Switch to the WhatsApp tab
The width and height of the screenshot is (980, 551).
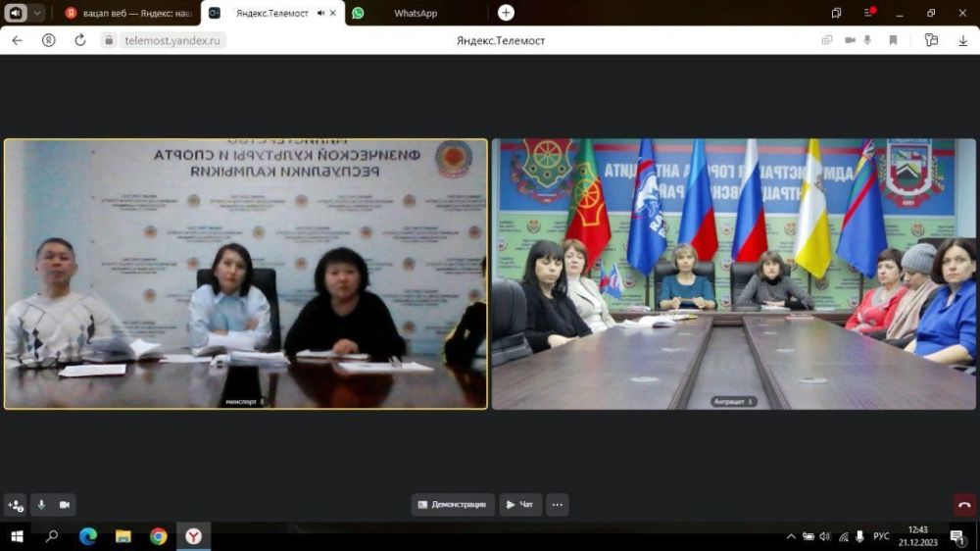(x=415, y=13)
